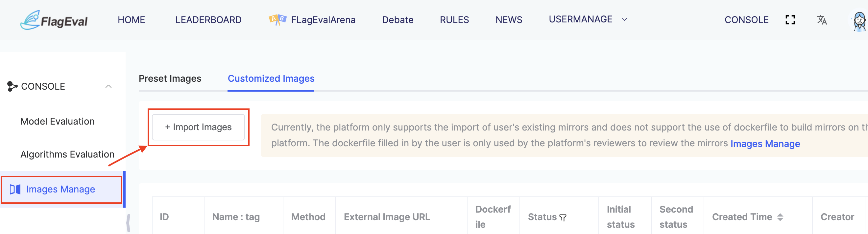Click the Import Images button
The image size is (868, 234).
click(198, 127)
